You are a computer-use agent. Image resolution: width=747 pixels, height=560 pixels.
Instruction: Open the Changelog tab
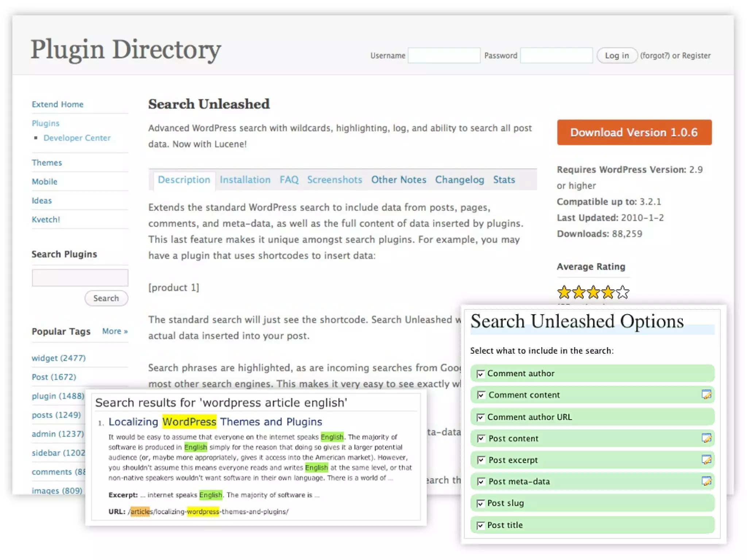pyautogui.click(x=459, y=180)
